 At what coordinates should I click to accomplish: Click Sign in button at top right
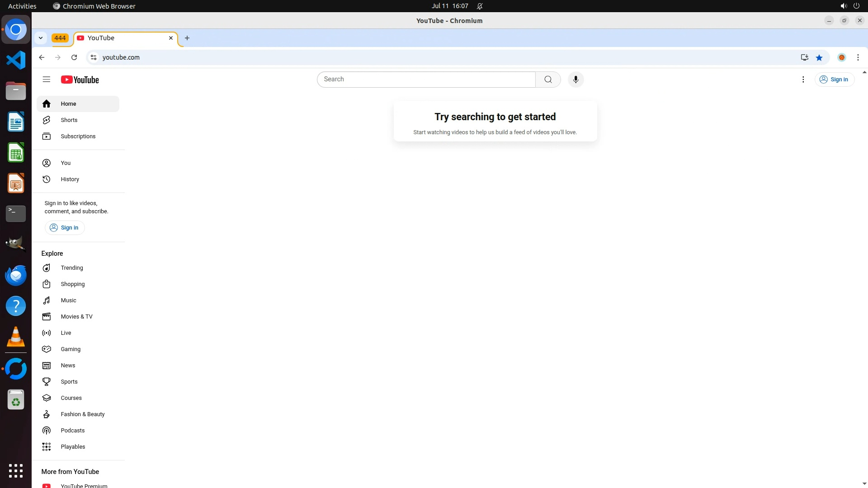[834, 80]
